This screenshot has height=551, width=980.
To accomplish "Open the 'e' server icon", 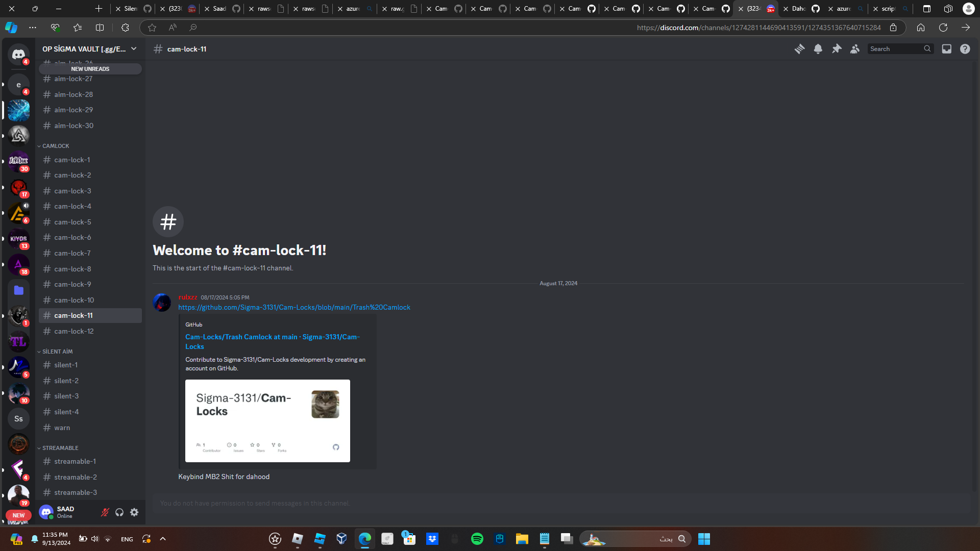I will point(18,85).
